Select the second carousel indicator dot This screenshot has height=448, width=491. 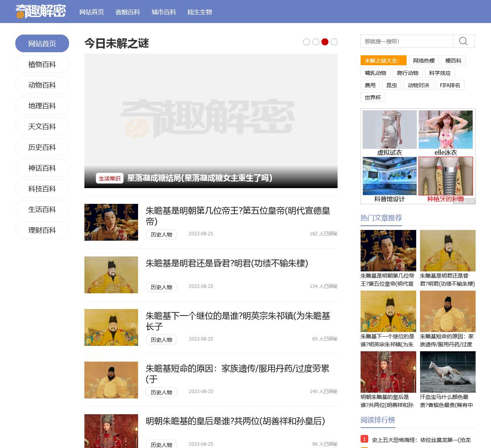point(316,42)
